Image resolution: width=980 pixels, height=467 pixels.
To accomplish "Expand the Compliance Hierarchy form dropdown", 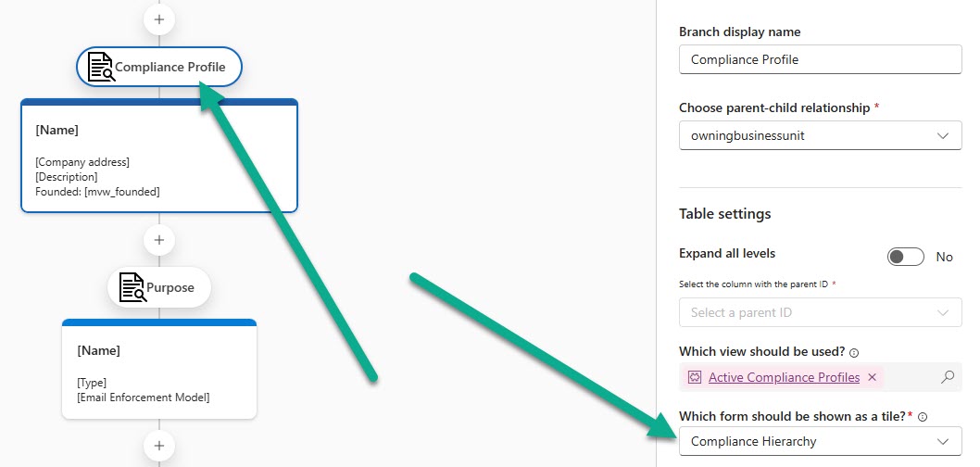I will (x=820, y=441).
